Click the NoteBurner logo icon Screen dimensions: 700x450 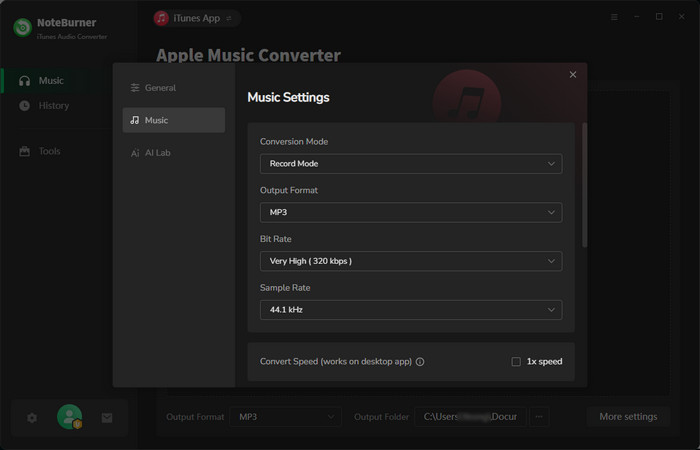pyautogui.click(x=22, y=27)
